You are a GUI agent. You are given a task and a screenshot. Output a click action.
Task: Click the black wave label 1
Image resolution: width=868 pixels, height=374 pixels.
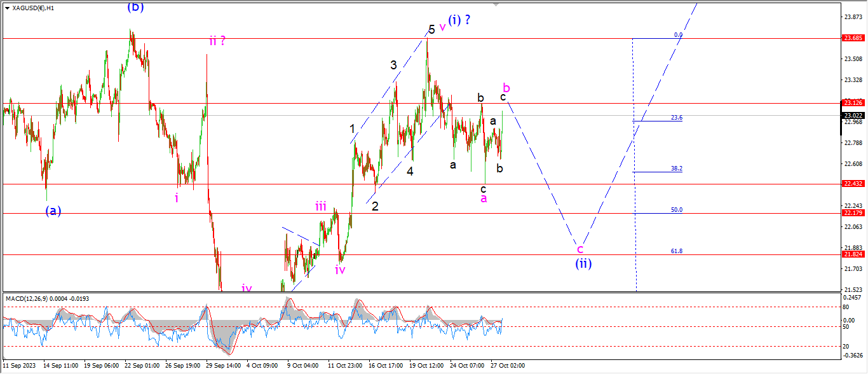[352, 128]
